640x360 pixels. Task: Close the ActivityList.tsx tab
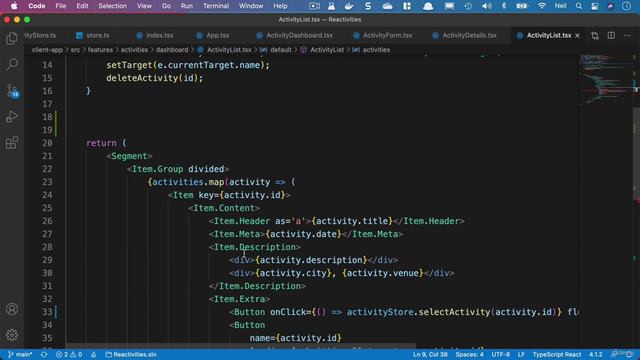click(577, 36)
